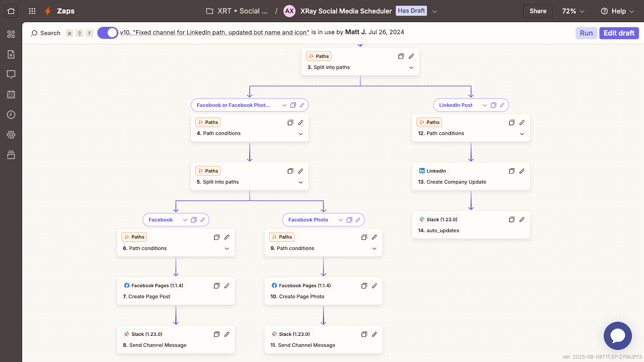
Task: Click the Edit draft button
Action: click(x=619, y=33)
